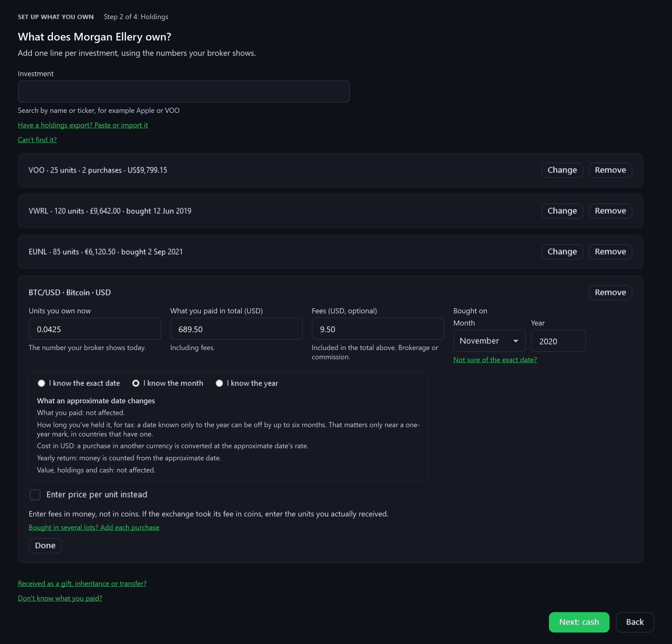The image size is (672, 644).
Task: Click the "VWRL · 120 units" summary text
Action: coord(110,211)
